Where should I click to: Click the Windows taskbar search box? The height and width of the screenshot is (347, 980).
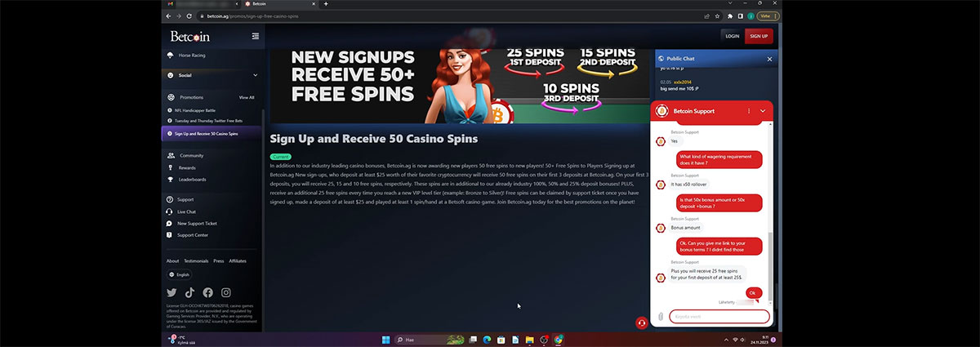(x=430, y=339)
